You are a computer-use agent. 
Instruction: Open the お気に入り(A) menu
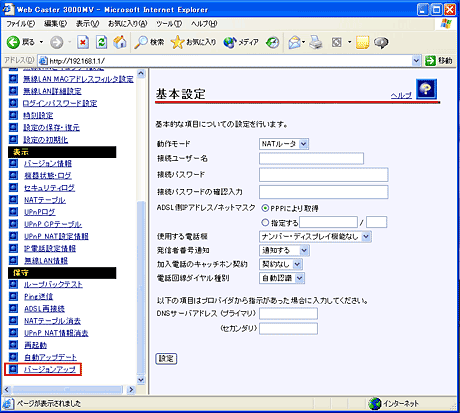(x=128, y=24)
